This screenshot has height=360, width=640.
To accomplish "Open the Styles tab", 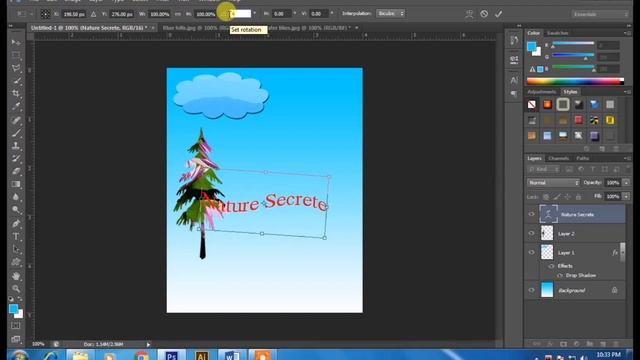I will click(x=570, y=92).
